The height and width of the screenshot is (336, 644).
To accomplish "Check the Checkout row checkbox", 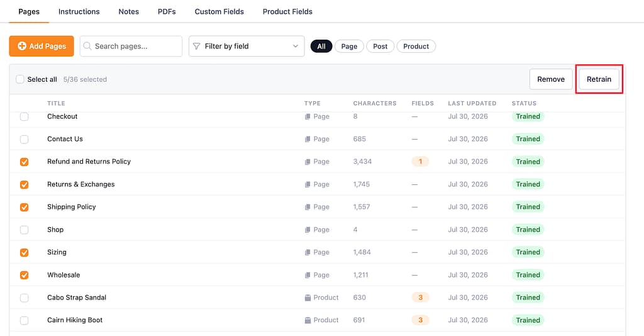I will [25, 116].
